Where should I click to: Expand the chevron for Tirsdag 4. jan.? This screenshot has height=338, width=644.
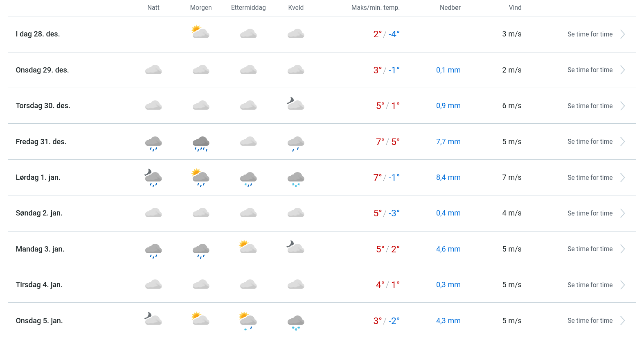pyautogui.click(x=622, y=285)
